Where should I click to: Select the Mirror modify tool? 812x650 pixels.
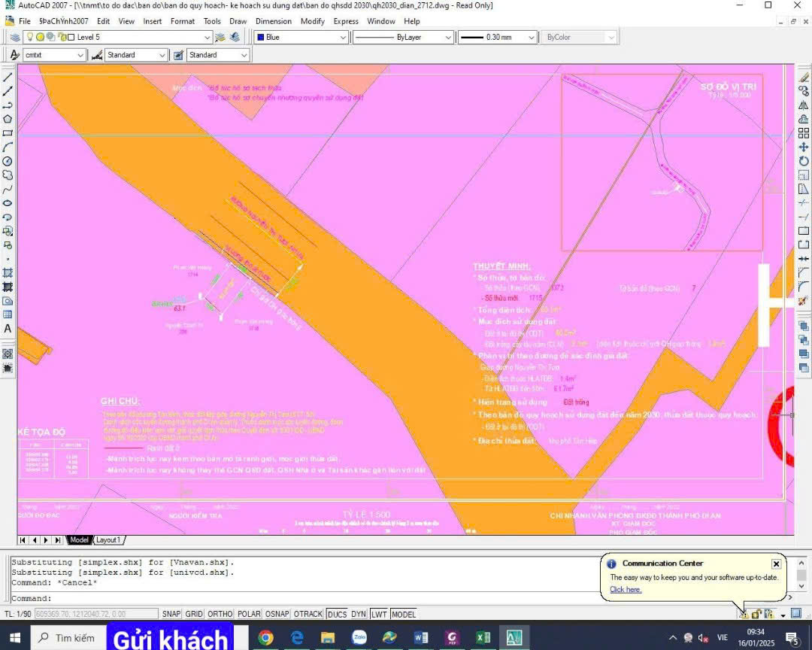tap(803, 105)
